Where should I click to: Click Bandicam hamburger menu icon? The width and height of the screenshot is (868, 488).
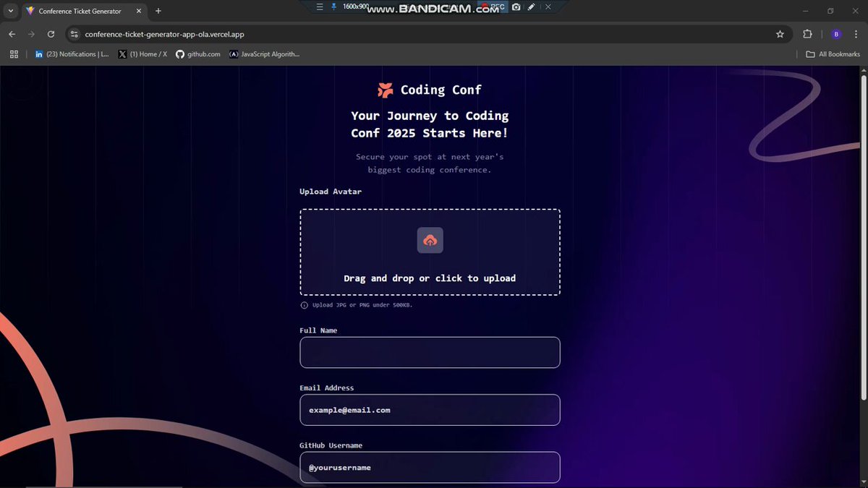point(320,7)
